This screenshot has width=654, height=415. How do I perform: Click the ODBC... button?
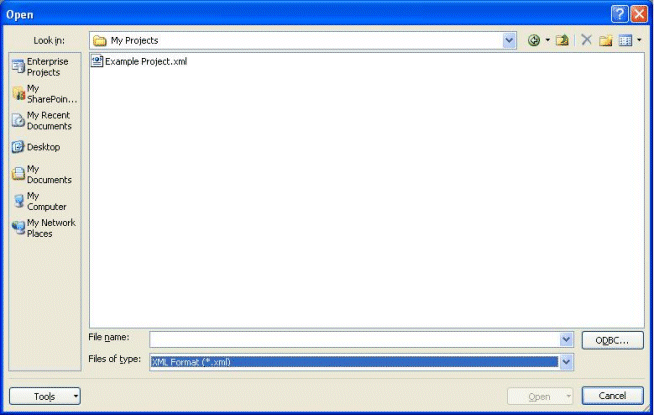612,340
